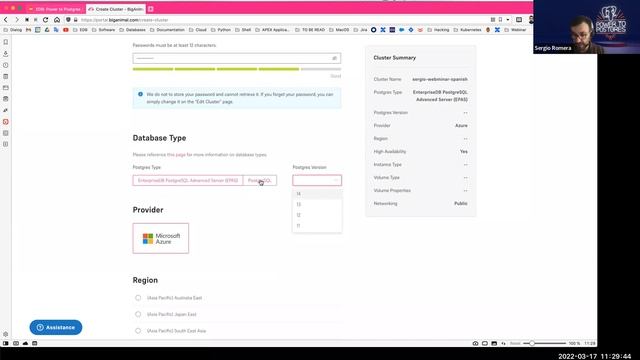Click the password strength meter bar
The height and width of the screenshot is (360, 640).
point(237,69)
